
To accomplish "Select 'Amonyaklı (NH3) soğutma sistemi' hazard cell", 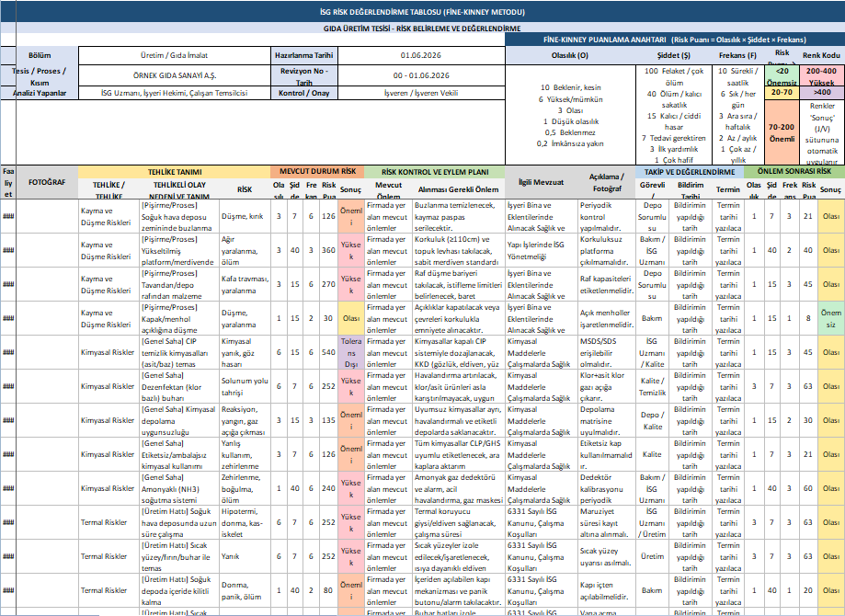I will click(179, 487).
